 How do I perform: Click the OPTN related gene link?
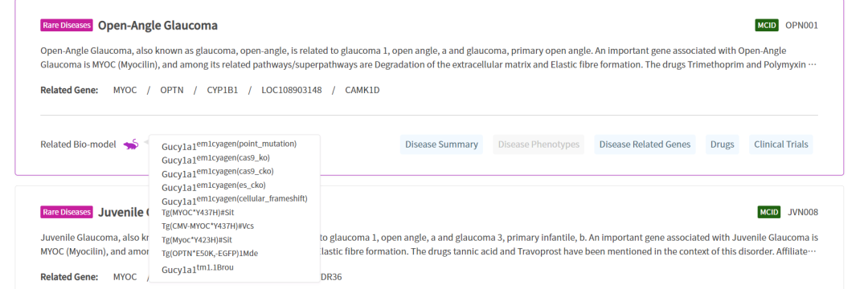point(171,90)
